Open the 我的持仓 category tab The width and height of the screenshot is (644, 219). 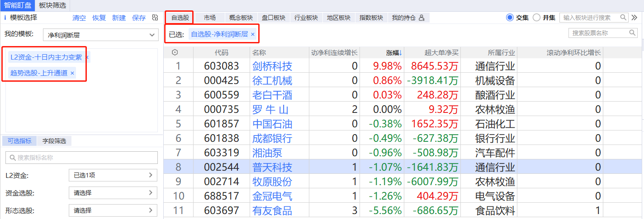coord(408,18)
